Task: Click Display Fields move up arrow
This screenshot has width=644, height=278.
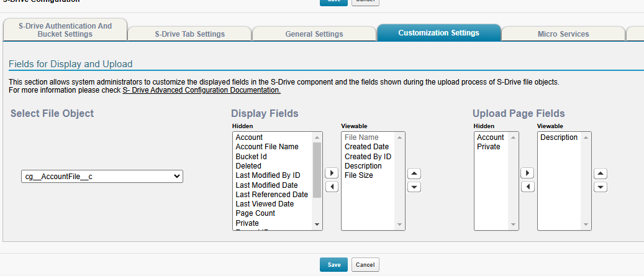Action: point(414,174)
